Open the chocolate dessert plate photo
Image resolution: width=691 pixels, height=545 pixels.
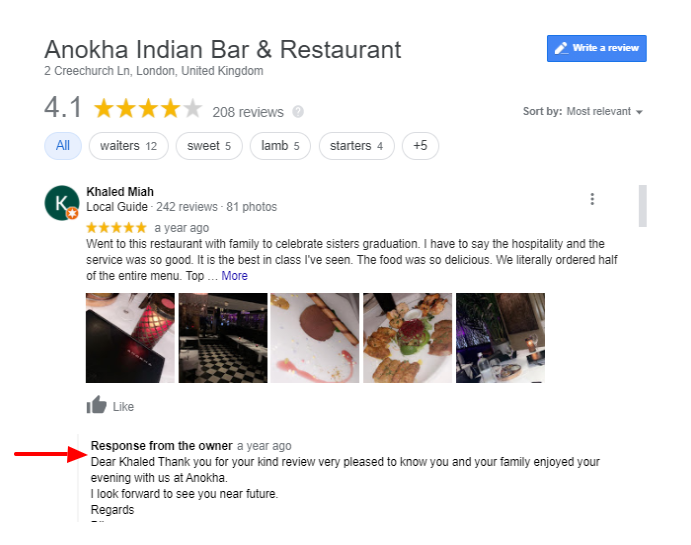(x=315, y=338)
